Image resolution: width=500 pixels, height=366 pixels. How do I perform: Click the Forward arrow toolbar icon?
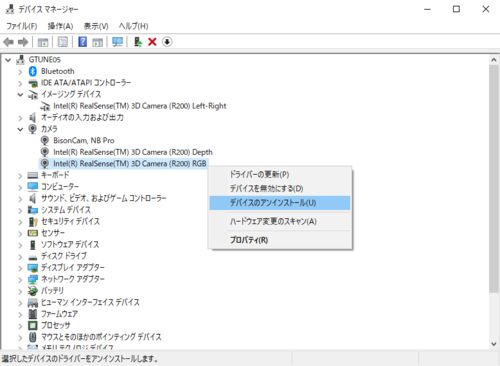(x=23, y=42)
